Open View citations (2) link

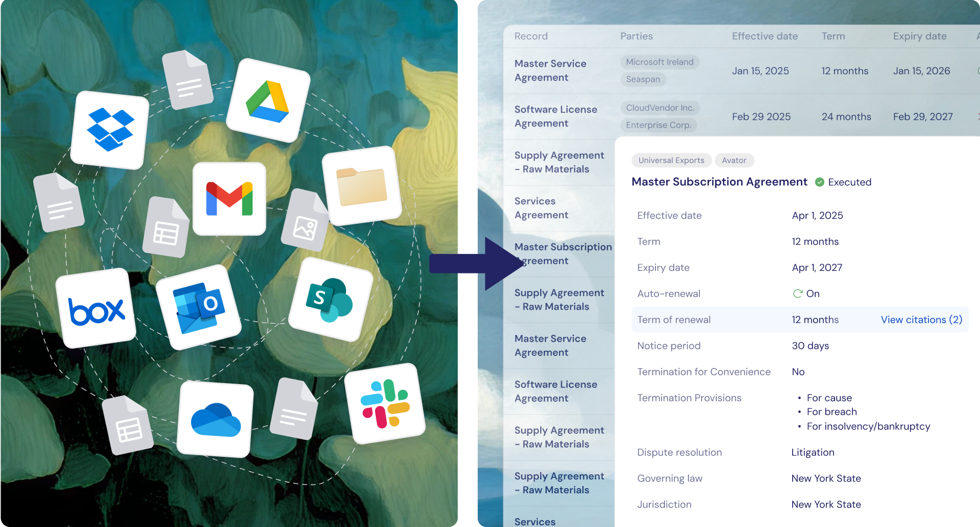point(921,320)
